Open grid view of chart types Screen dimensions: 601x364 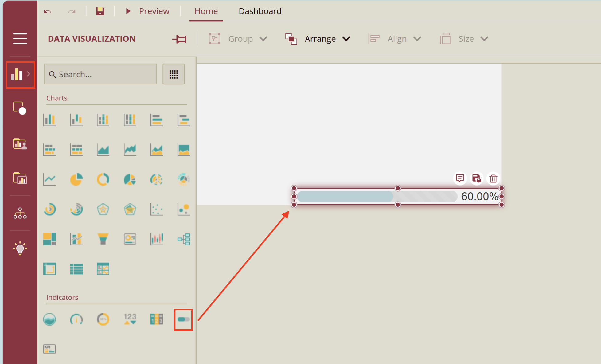[x=174, y=74]
